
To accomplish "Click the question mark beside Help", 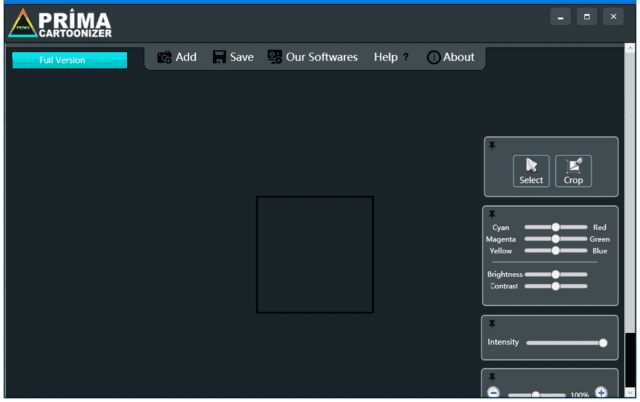I will [x=406, y=57].
